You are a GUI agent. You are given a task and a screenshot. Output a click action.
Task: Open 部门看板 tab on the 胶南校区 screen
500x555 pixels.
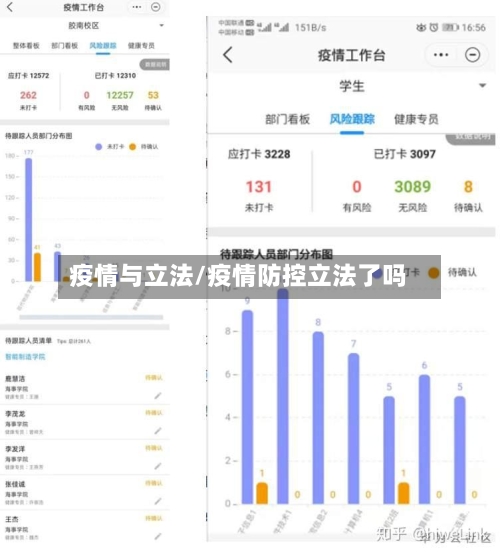(x=64, y=46)
